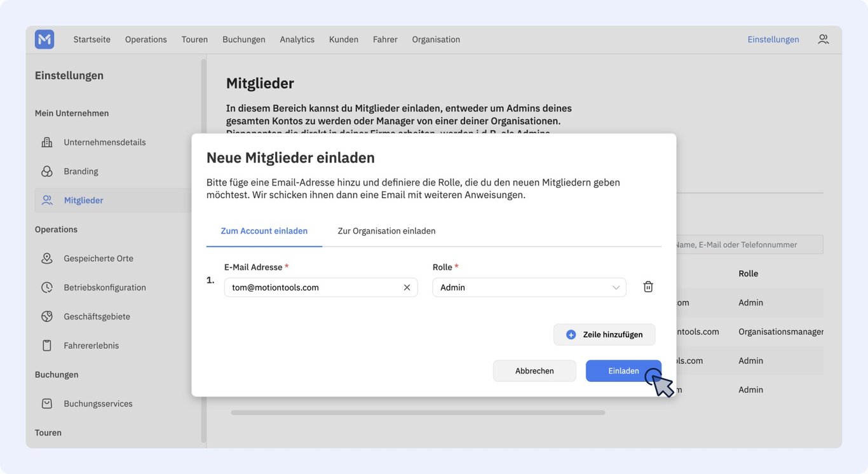Delete invitation row with trash icon
This screenshot has width=868, height=474.
click(x=648, y=287)
